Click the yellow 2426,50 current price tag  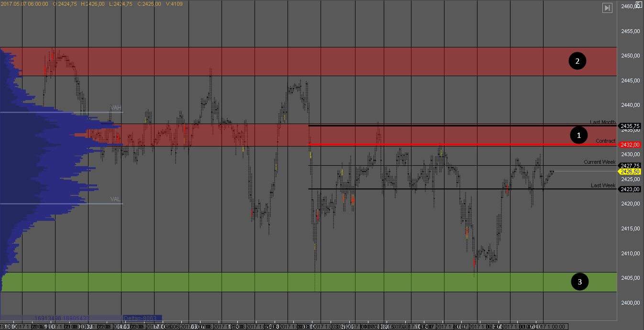tap(630, 171)
